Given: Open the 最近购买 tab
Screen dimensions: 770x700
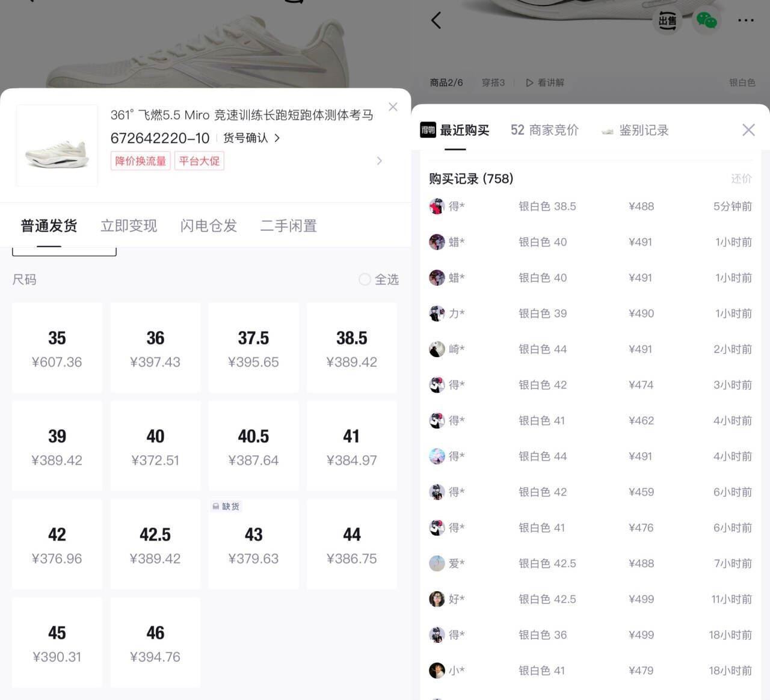Looking at the screenshot, I should [x=455, y=130].
